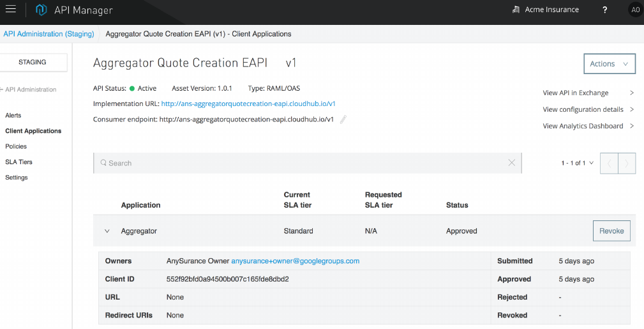644x329 pixels.
Task: Click the View API in Exchange link
Action: coord(576,93)
